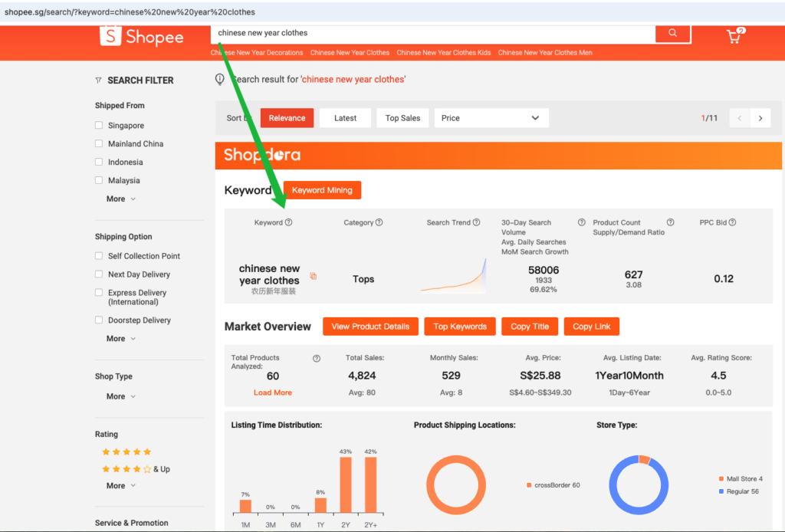
Task: Sort results by Top Sales
Action: click(402, 118)
